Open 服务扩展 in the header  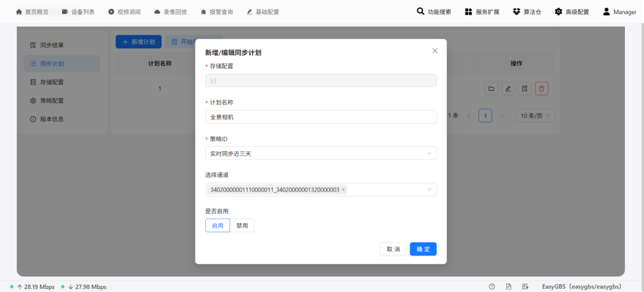[x=488, y=12]
